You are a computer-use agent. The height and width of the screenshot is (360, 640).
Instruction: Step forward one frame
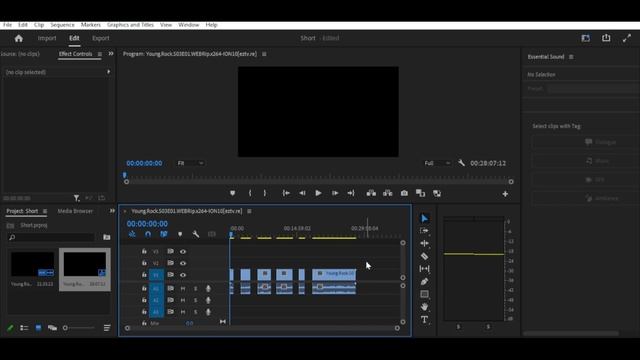pos(335,193)
